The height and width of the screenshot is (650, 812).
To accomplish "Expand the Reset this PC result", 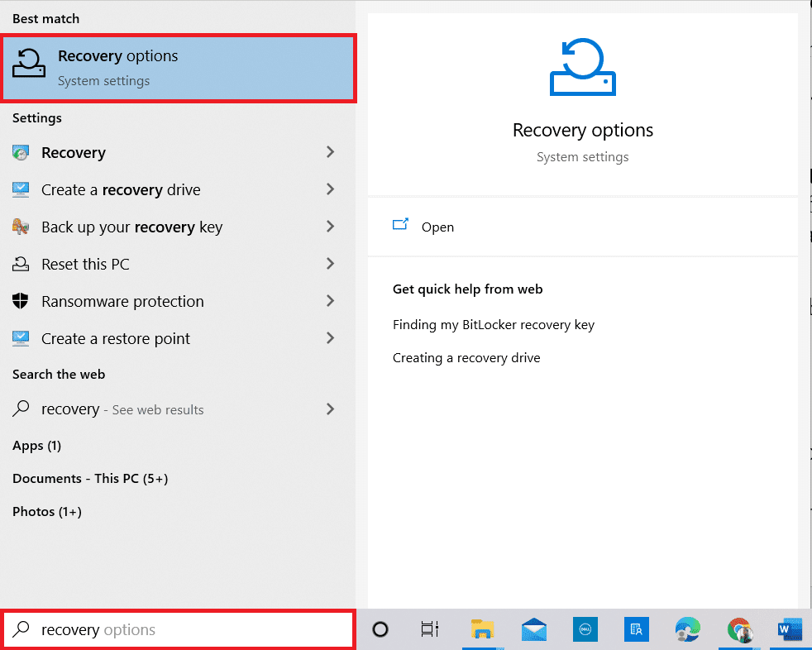I will [330, 264].
